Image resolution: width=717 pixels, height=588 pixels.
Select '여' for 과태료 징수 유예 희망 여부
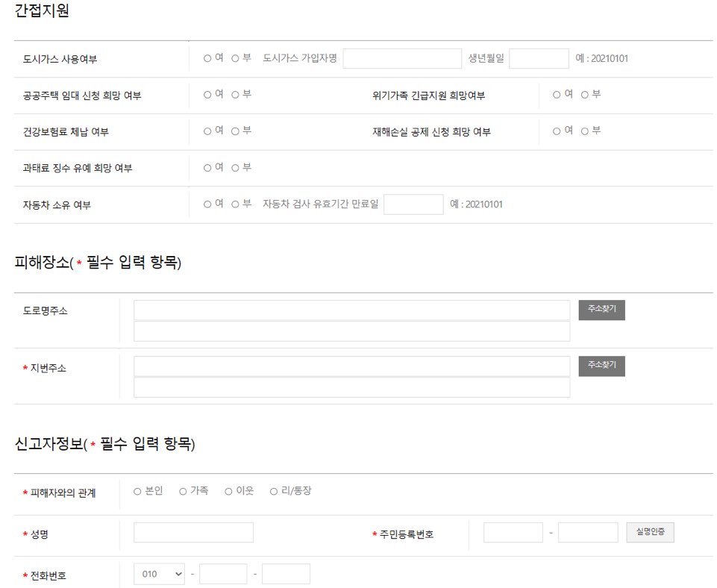207,168
